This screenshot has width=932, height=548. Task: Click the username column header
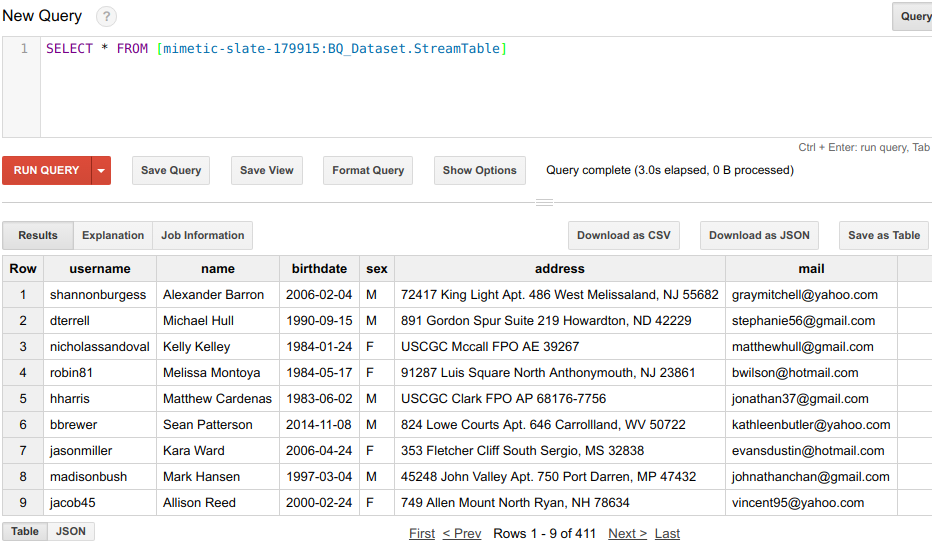(100, 269)
